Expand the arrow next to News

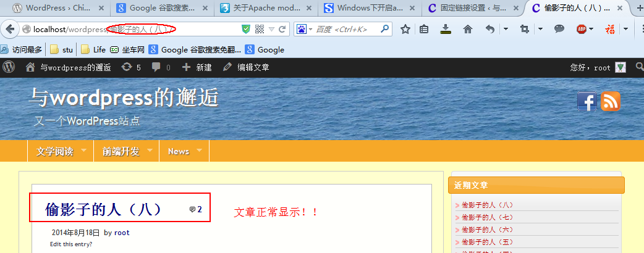pos(199,151)
